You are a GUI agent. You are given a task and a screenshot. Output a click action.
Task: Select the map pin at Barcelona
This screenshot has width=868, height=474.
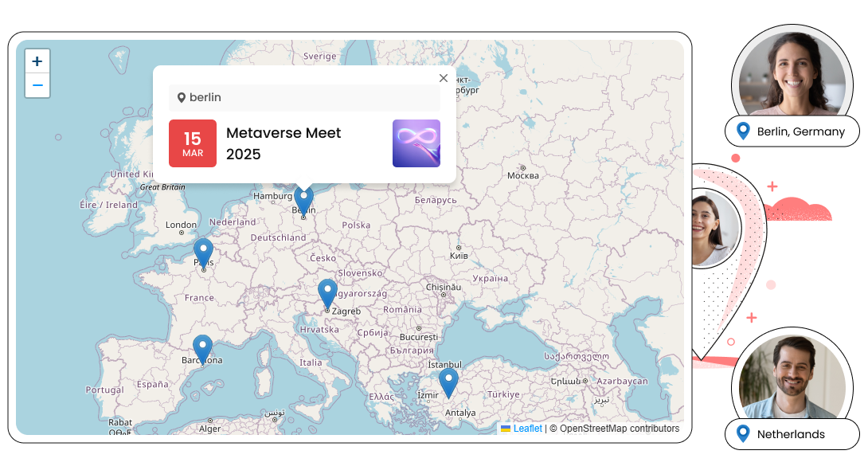click(x=202, y=349)
